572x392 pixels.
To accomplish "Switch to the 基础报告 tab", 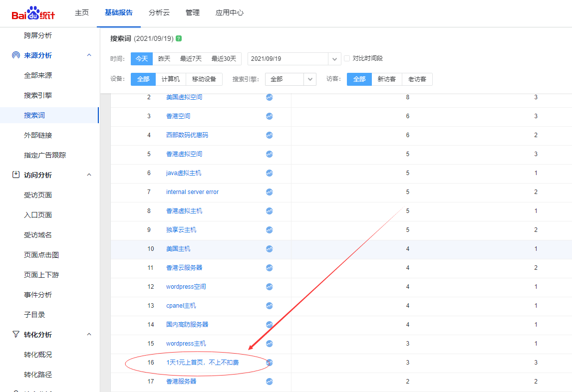I will (x=119, y=13).
